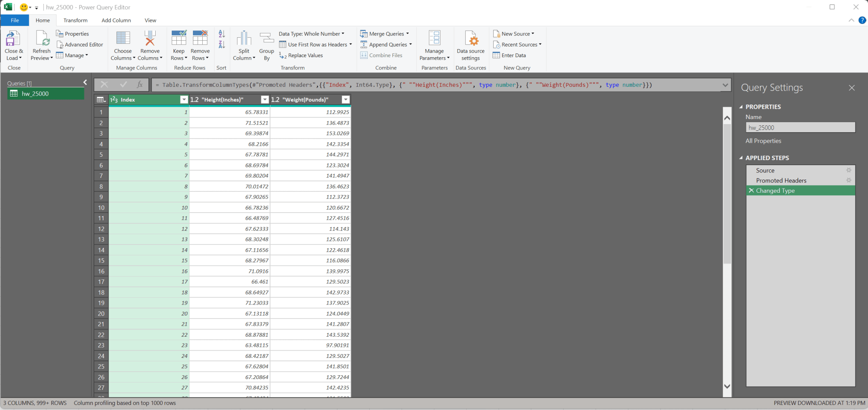The height and width of the screenshot is (410, 868).
Task: Click Close & Load
Action: [x=14, y=44]
